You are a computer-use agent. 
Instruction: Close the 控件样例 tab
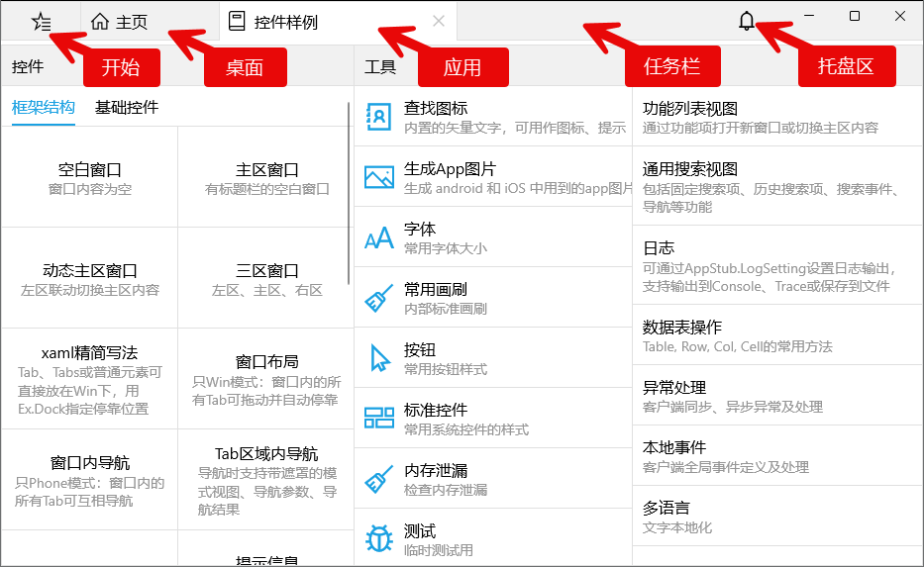439,21
